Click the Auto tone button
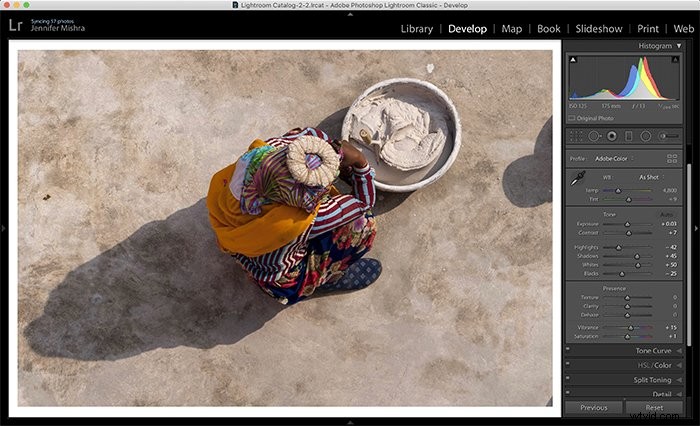The height and width of the screenshot is (426, 700). pos(666,215)
